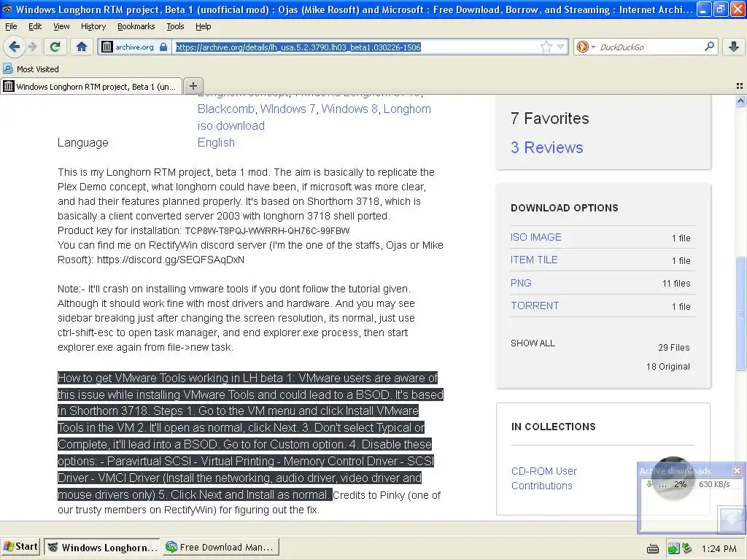Screen dimensions: 747x560
Task: Choose search engine via DuckDuckGo icon
Action: pos(585,47)
